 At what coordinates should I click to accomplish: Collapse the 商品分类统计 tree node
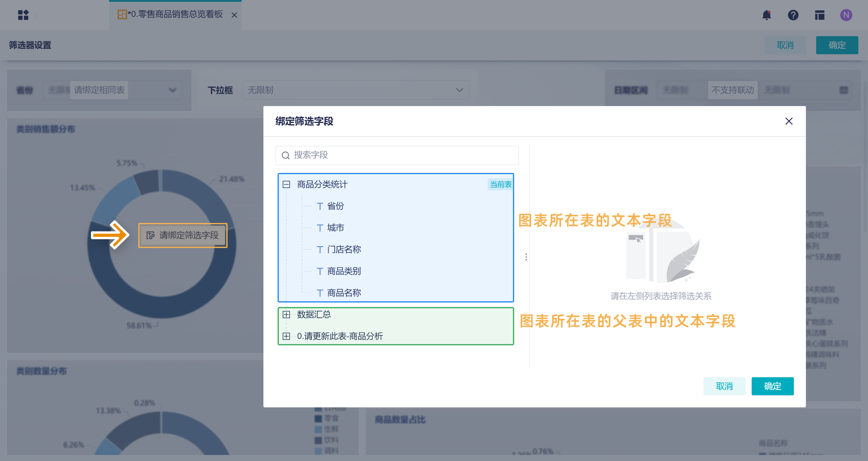(286, 184)
